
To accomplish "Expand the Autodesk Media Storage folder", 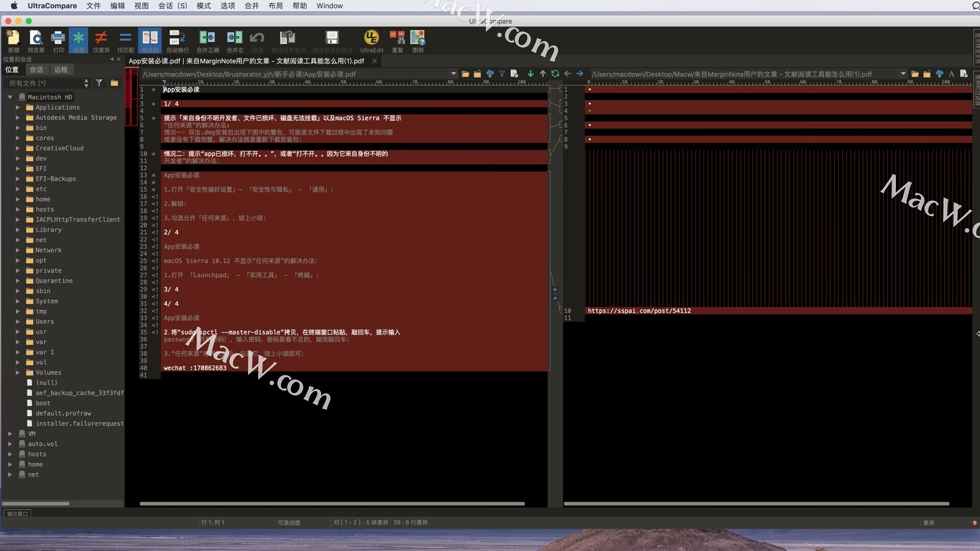I will click(x=17, y=117).
